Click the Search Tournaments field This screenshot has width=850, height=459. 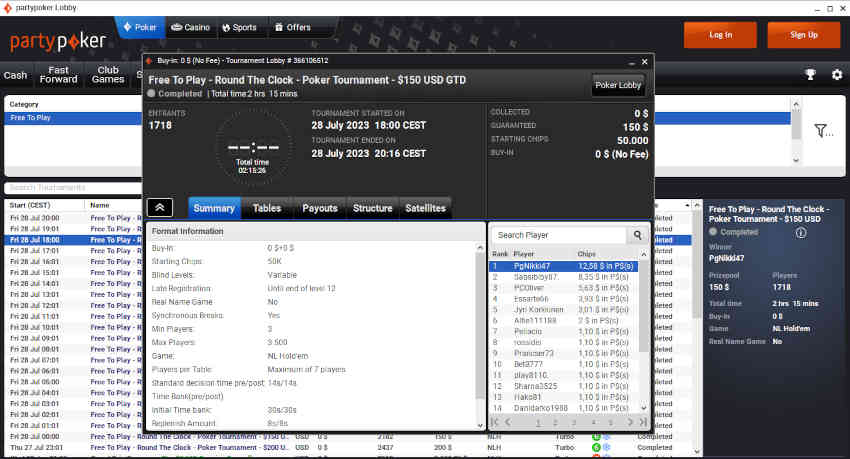point(73,188)
